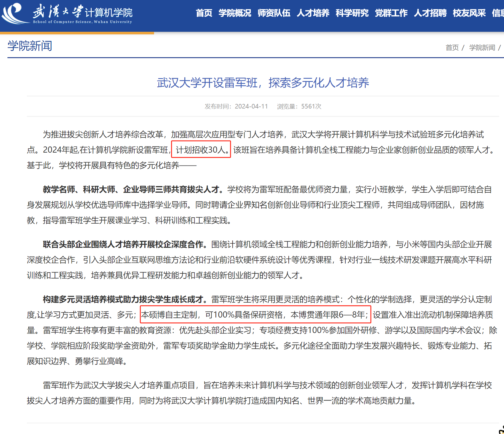Open the 学院概况 menu
504x434 pixels.
pyautogui.click(x=235, y=13)
